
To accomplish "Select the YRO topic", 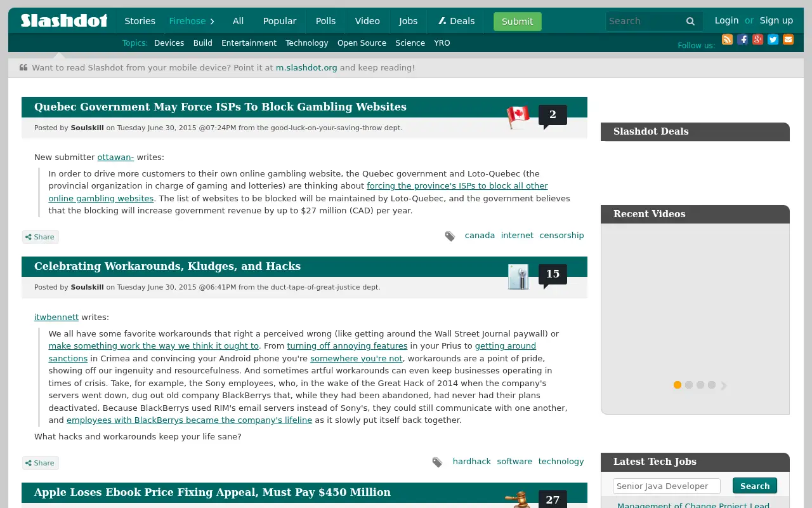I will 442,43.
